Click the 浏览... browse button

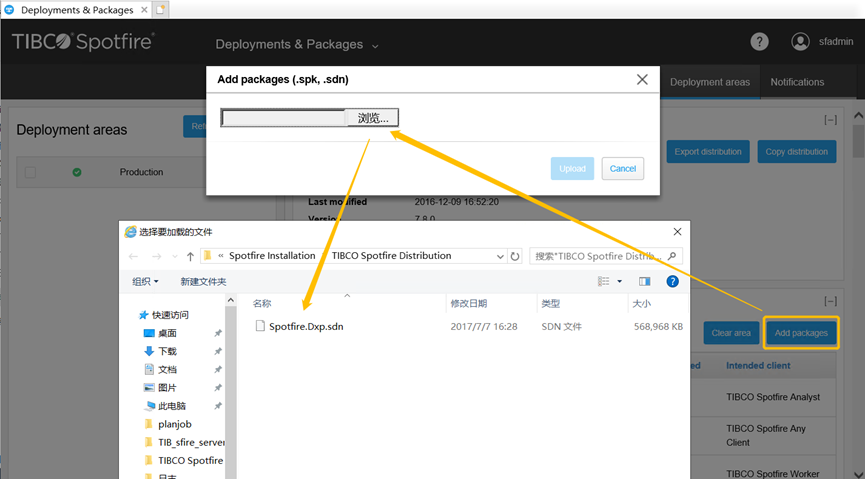372,118
